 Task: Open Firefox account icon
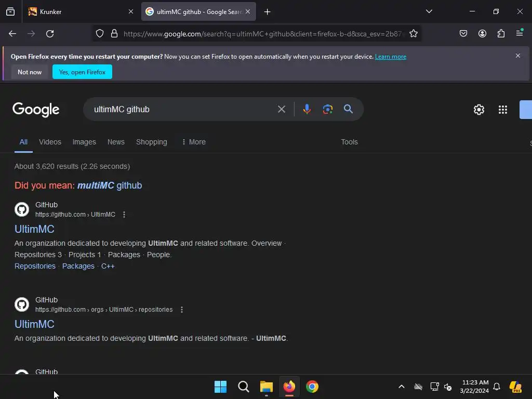[482, 33]
